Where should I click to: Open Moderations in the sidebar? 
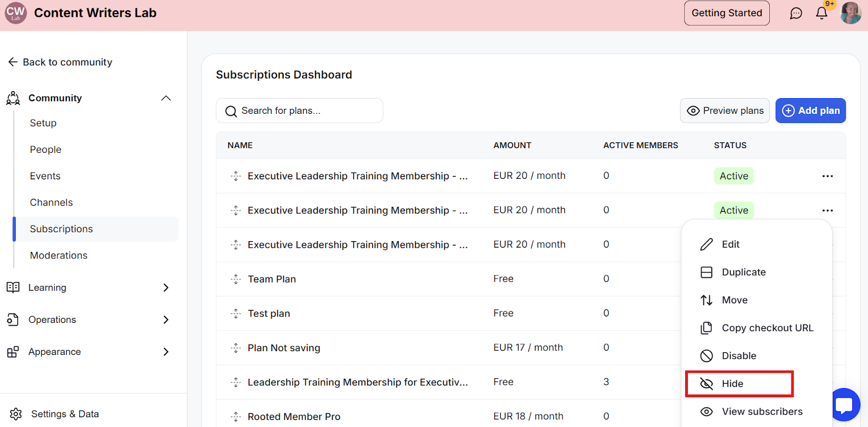click(59, 255)
